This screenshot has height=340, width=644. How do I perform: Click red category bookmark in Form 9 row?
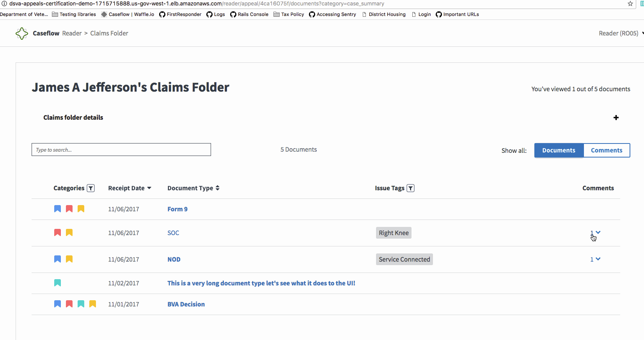click(69, 209)
